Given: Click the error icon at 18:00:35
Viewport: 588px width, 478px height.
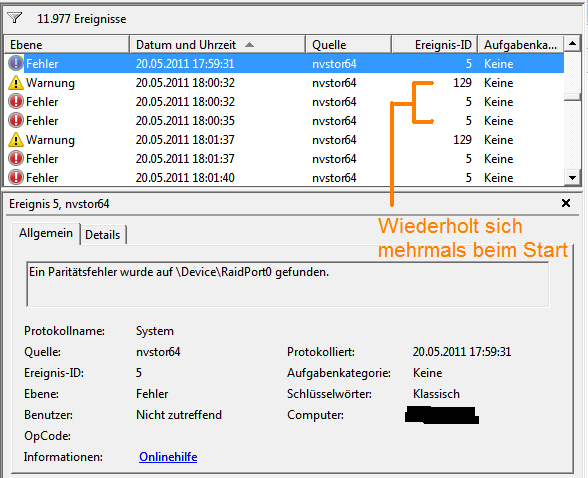Looking at the screenshot, I should (x=16, y=120).
